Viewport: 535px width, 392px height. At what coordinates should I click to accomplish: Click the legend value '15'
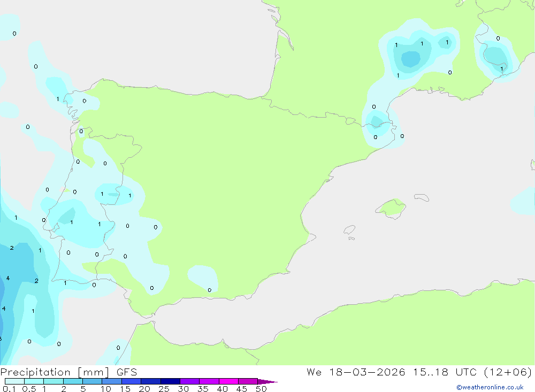125,389
